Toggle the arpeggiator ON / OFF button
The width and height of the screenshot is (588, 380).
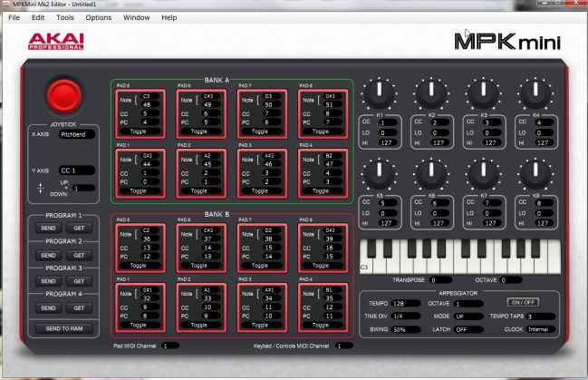pos(521,301)
